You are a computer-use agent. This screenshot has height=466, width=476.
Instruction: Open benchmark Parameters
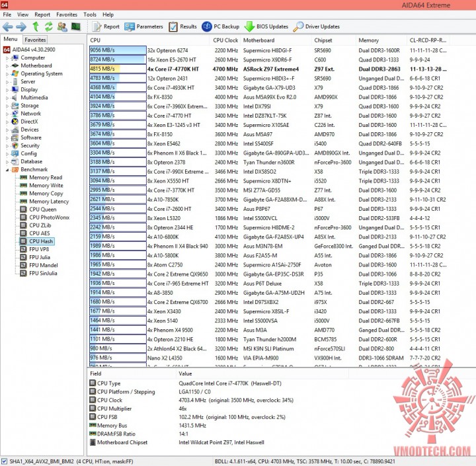coord(143,26)
